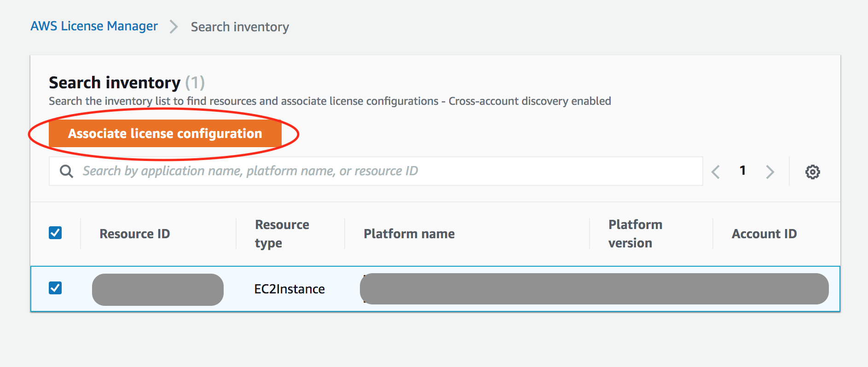Go to the next page with right chevron
The image size is (868, 367).
pyautogui.click(x=770, y=172)
